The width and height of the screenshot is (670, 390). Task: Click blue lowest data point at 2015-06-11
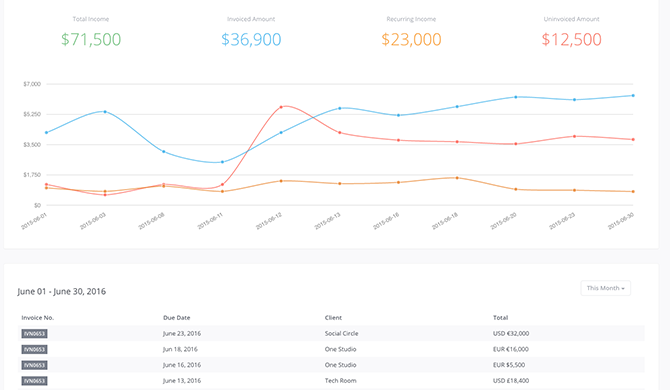(x=222, y=162)
